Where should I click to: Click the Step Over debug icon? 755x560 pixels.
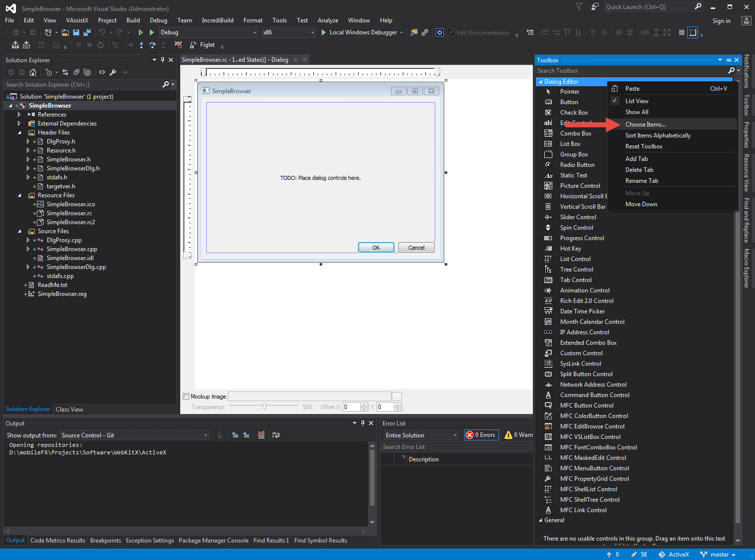[152, 45]
